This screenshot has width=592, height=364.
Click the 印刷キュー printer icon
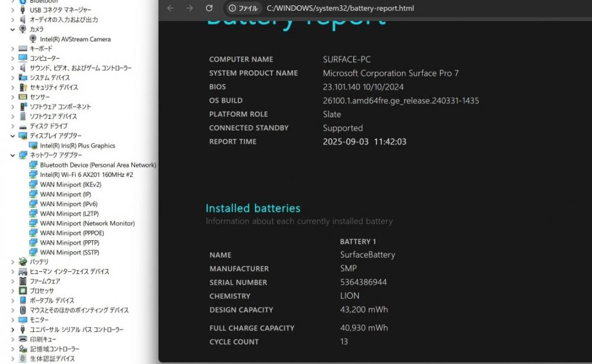tap(22, 339)
